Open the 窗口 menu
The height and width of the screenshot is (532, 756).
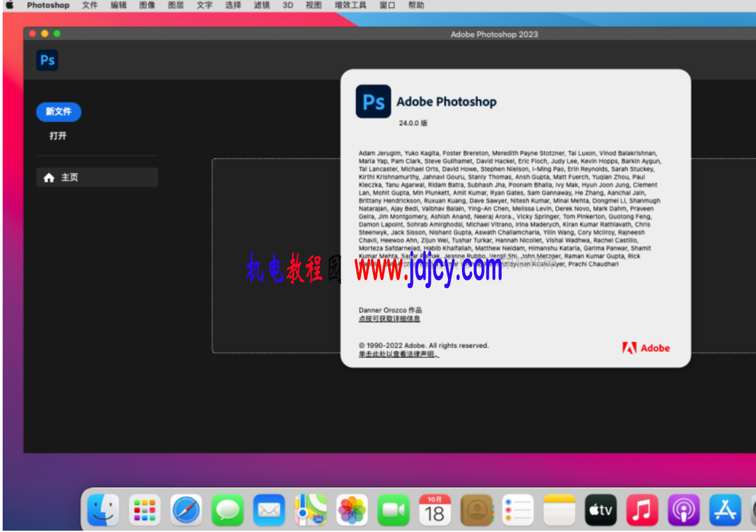388,5
